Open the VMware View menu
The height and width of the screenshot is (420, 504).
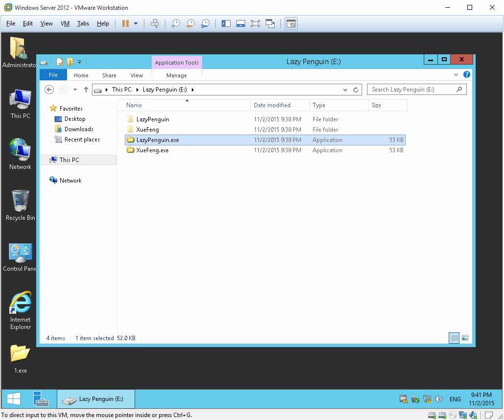tap(46, 23)
